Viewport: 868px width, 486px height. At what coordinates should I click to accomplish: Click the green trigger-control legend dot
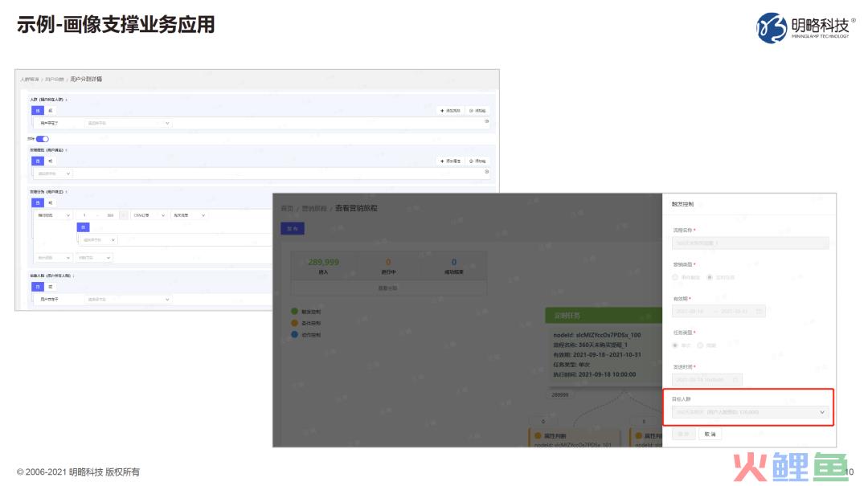(294, 311)
